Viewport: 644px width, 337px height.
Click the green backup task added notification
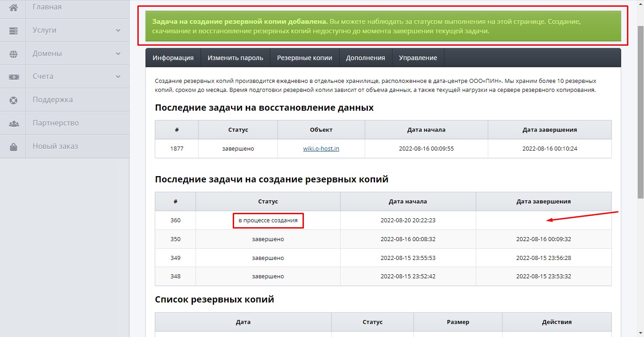click(x=383, y=26)
